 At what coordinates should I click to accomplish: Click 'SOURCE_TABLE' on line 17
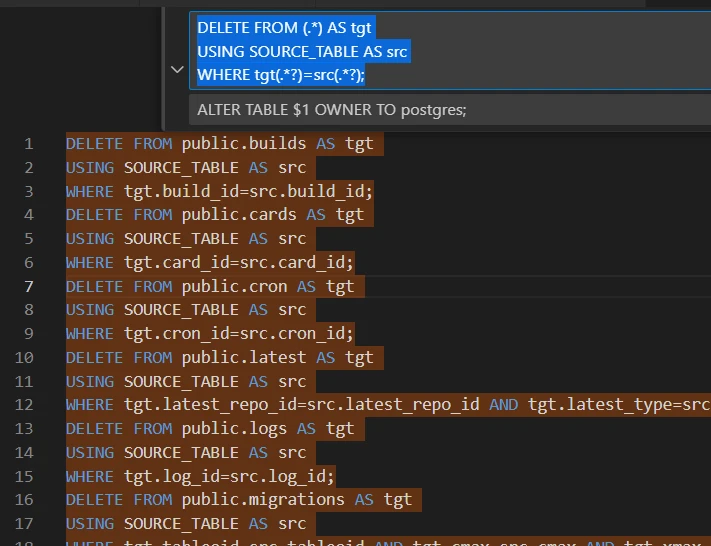181,524
